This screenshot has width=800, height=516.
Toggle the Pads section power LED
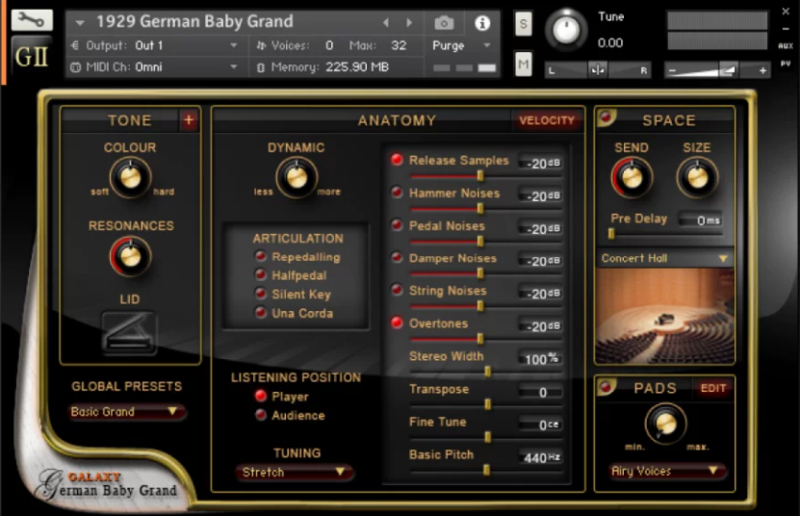click(x=606, y=387)
